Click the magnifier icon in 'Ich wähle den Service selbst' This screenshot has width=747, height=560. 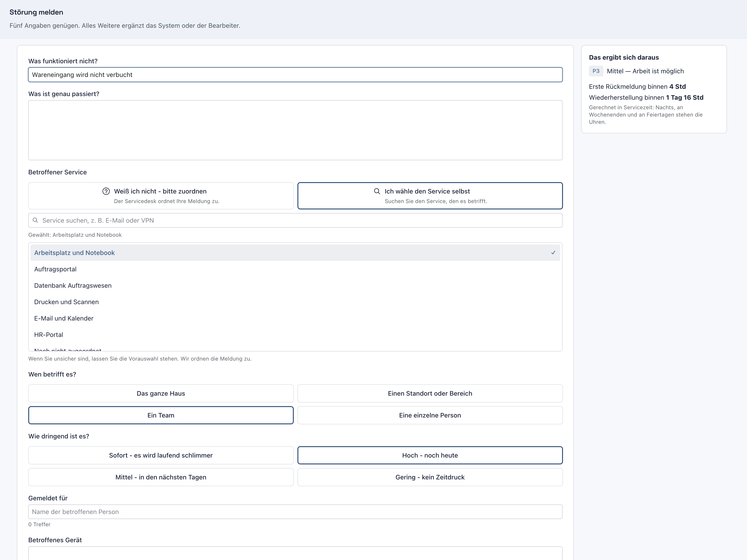click(x=377, y=191)
